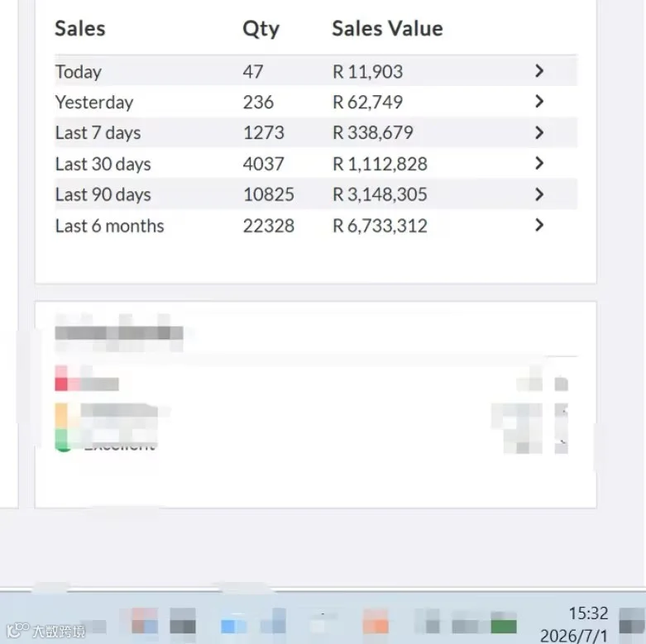Expand the Today sales row chevron

pyautogui.click(x=539, y=71)
